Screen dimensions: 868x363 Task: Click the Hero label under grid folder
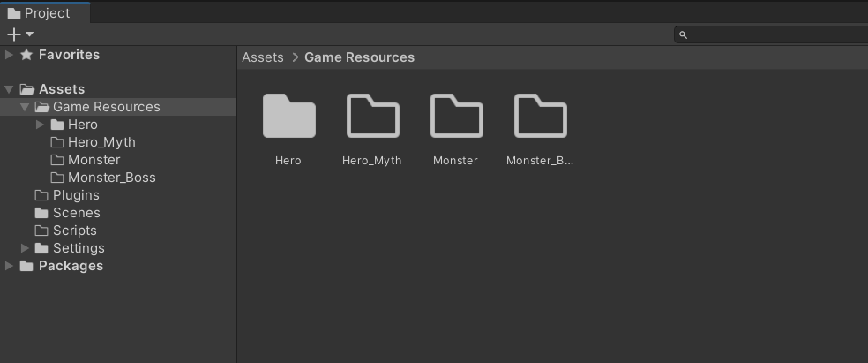tap(288, 161)
